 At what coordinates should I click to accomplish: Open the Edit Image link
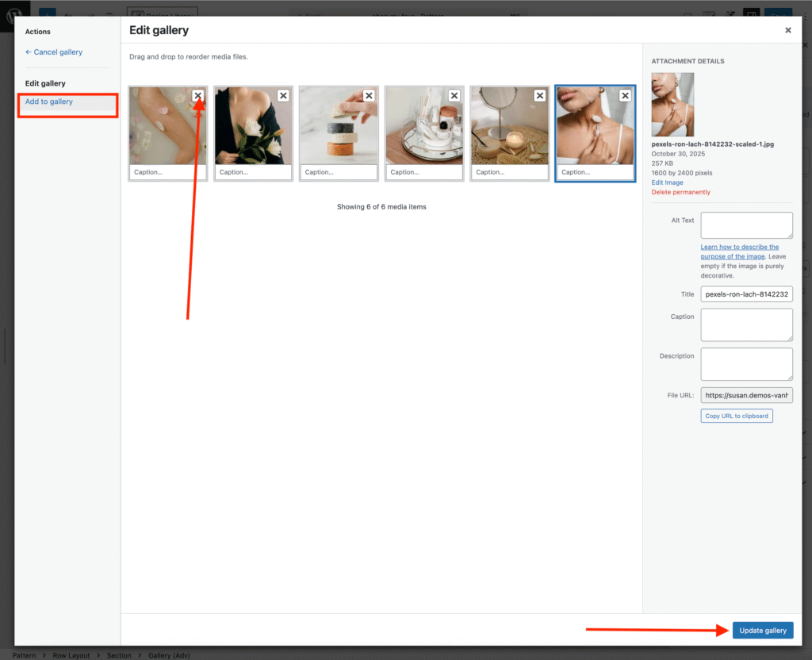point(667,182)
